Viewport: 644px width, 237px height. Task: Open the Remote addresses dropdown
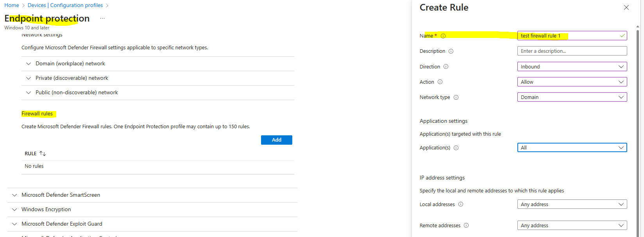point(572,225)
